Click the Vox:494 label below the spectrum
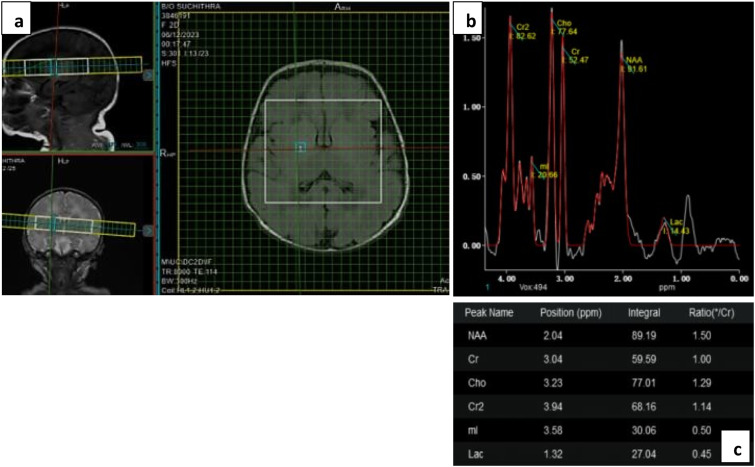This screenshot has width=755, height=467. coord(532,286)
